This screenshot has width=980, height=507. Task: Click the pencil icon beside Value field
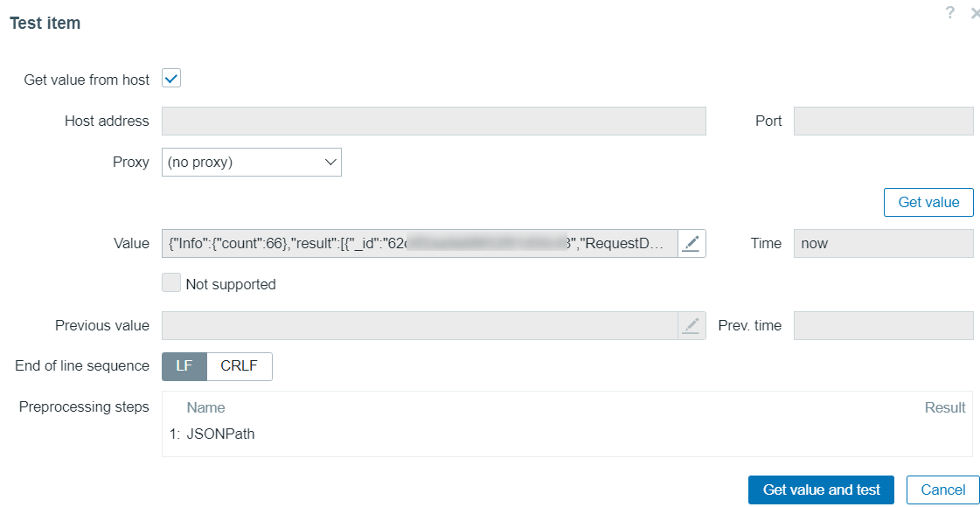[692, 244]
